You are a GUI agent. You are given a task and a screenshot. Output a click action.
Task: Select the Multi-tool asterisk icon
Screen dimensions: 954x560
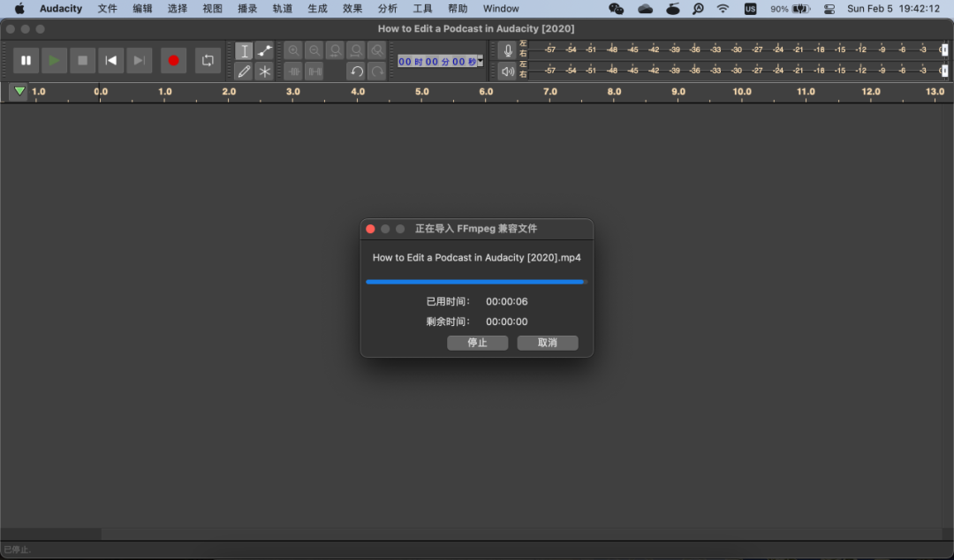[264, 72]
